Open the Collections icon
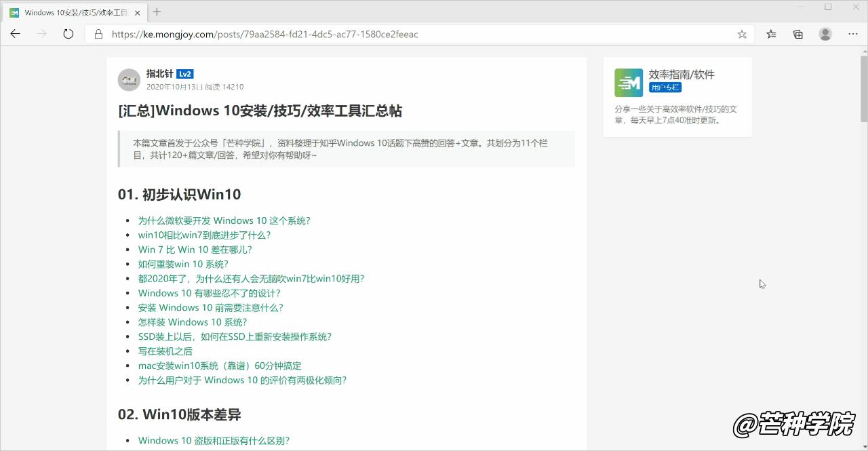868x451 pixels. pos(798,34)
